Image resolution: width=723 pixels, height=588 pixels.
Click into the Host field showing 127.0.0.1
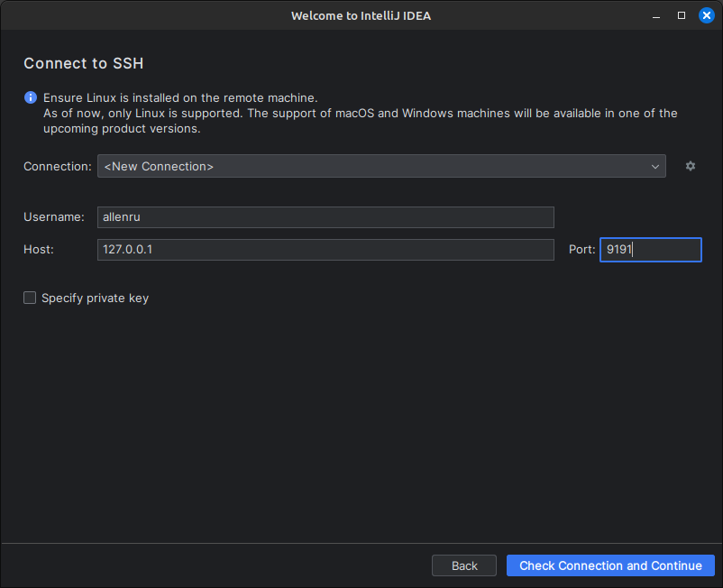(325, 250)
